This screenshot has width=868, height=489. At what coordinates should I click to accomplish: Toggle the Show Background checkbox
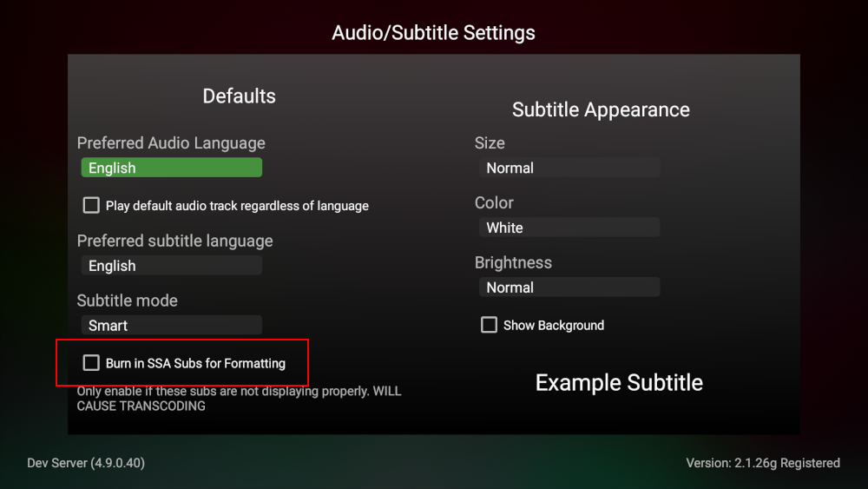point(489,325)
